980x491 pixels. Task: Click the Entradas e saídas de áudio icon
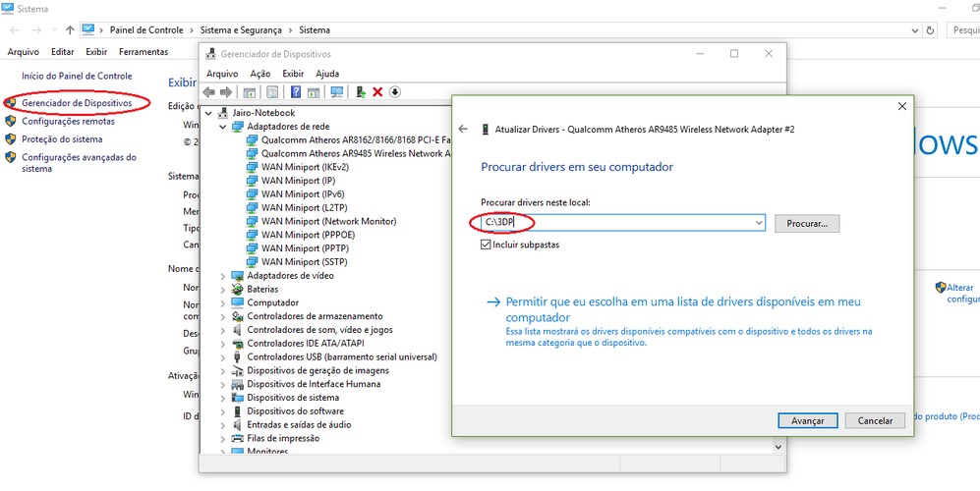point(238,425)
